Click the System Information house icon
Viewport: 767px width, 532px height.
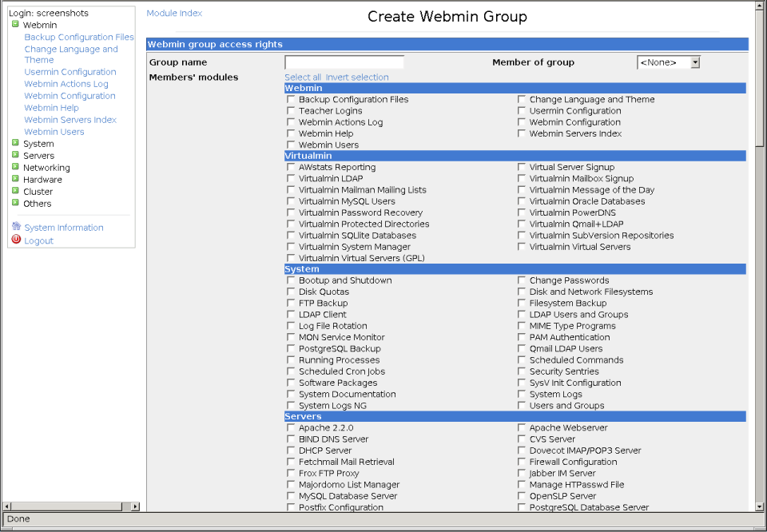[x=16, y=226]
